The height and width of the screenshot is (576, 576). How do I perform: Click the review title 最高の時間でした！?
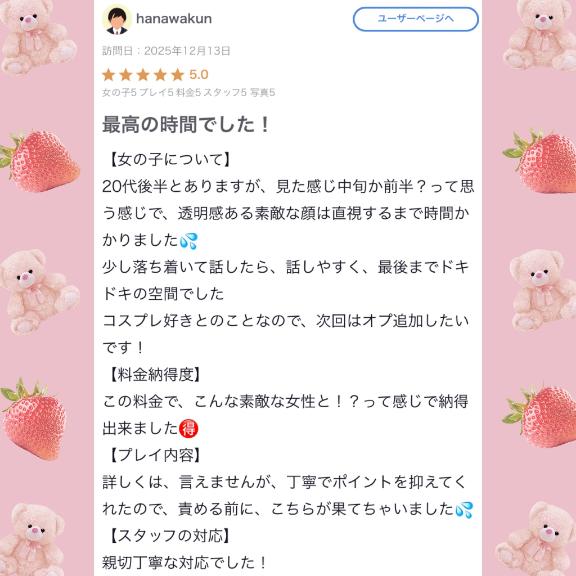[187, 125]
